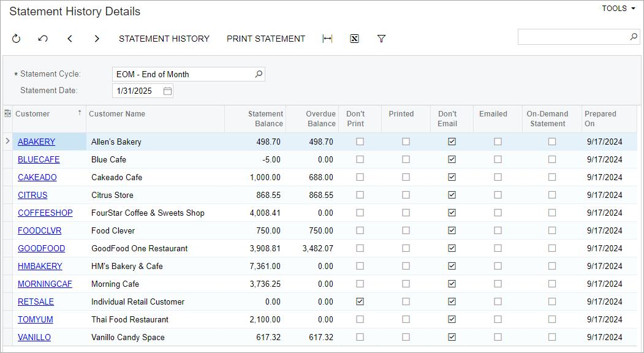
Task: Click the search box at top right
Action: coord(573,37)
